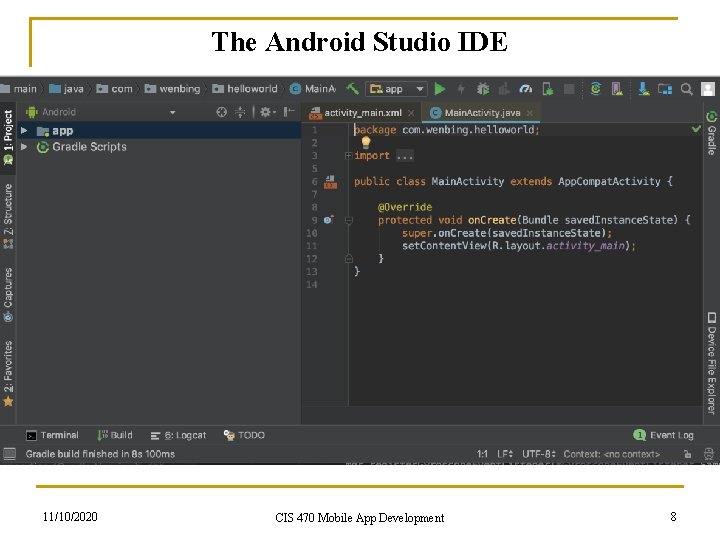Expand the app module tree node

coord(24,131)
